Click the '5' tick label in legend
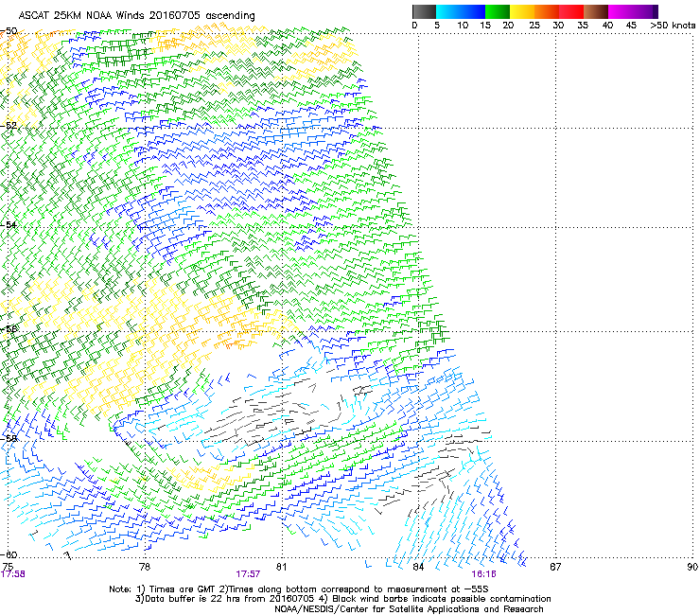700x615 pixels. (x=437, y=26)
